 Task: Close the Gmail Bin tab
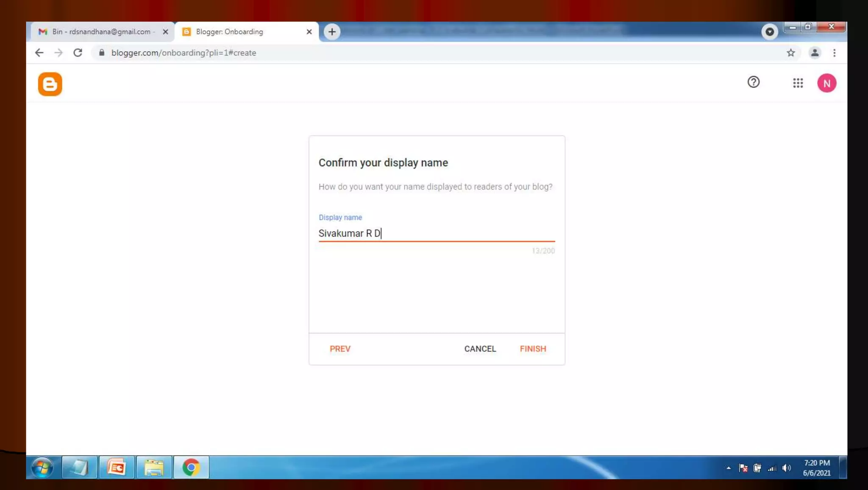tap(166, 32)
